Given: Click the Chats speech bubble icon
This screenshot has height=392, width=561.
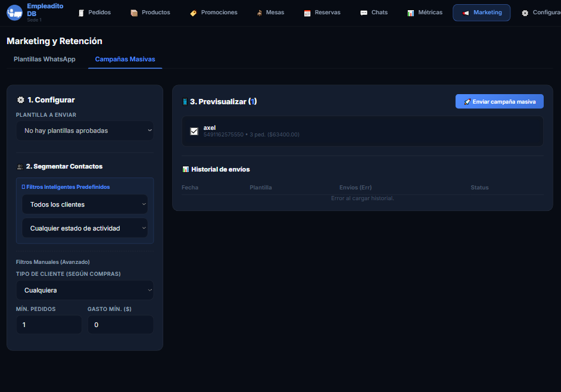Looking at the screenshot, I should click(364, 13).
